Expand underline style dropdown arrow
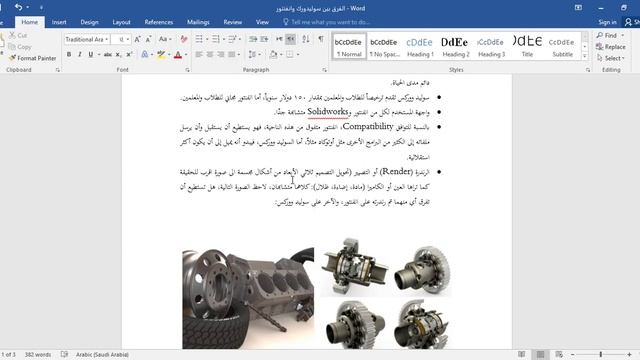 (x=99, y=54)
